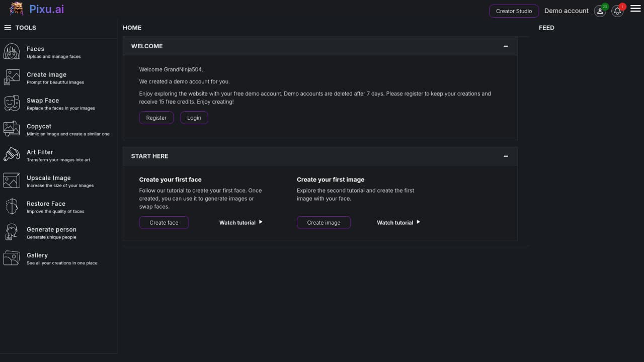Toggle the Tools sidebar hamburger icon

pyautogui.click(x=8, y=28)
